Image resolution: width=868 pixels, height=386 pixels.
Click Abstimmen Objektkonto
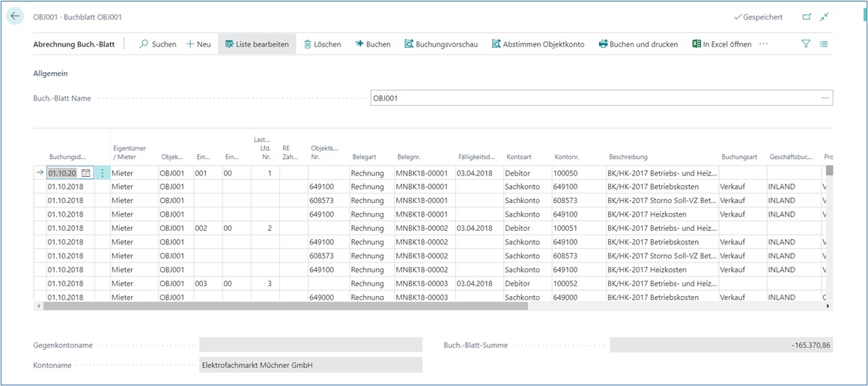pyautogui.click(x=538, y=44)
